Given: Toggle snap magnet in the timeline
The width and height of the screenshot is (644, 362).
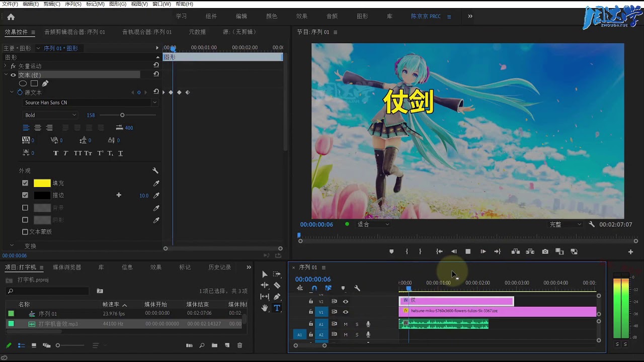Looking at the screenshot, I should [314, 288].
